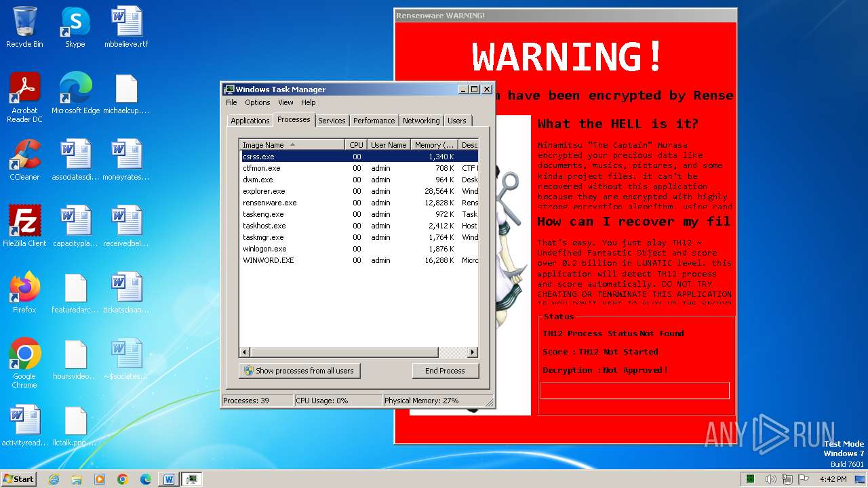This screenshot has height=488, width=868.
Task: Select taskhost.exe process row
Action: pyautogui.click(x=358, y=226)
